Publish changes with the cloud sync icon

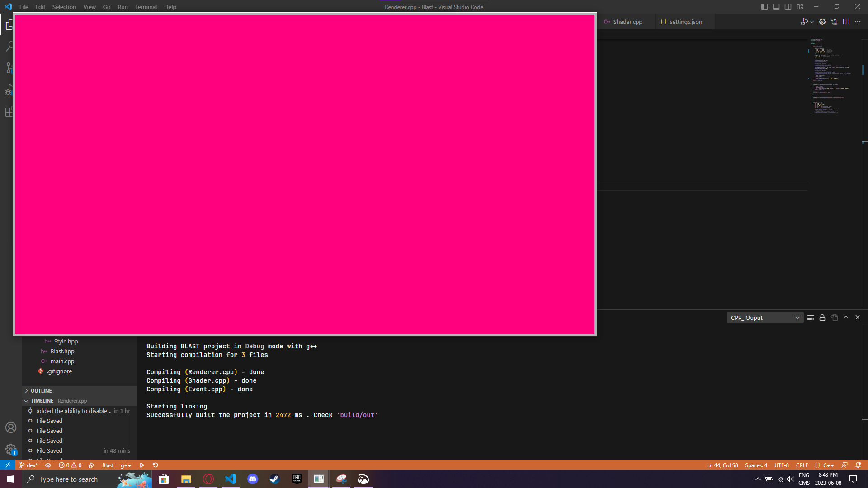[48, 465]
